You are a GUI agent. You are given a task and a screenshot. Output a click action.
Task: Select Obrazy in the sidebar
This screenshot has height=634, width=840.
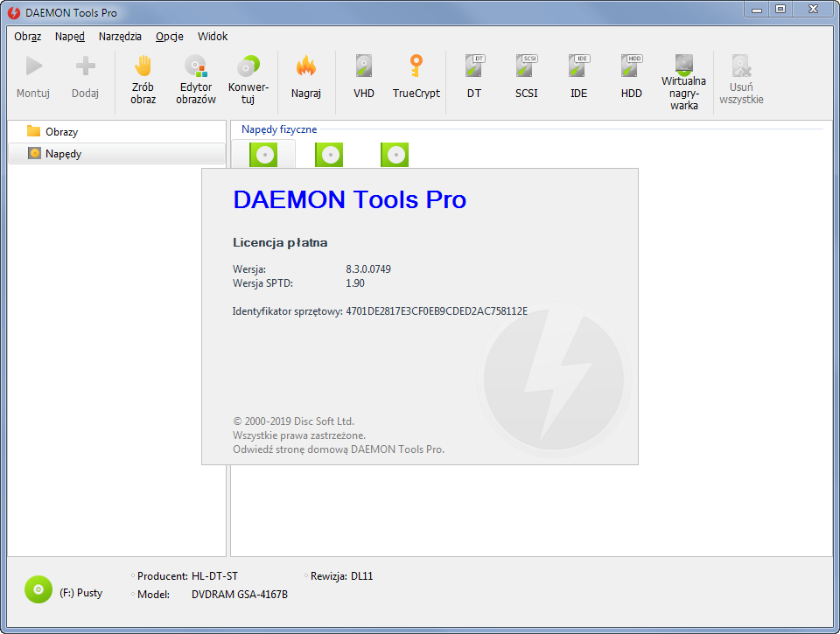[x=116, y=132]
